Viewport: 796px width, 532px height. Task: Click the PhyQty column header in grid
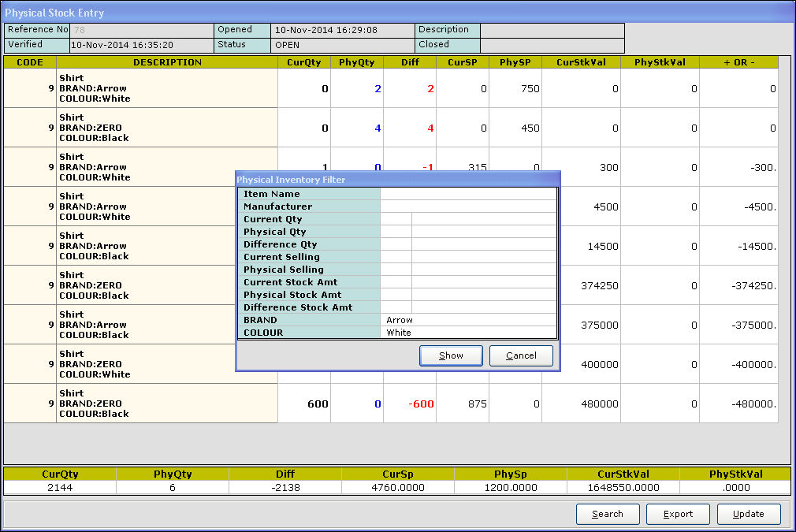(357, 62)
